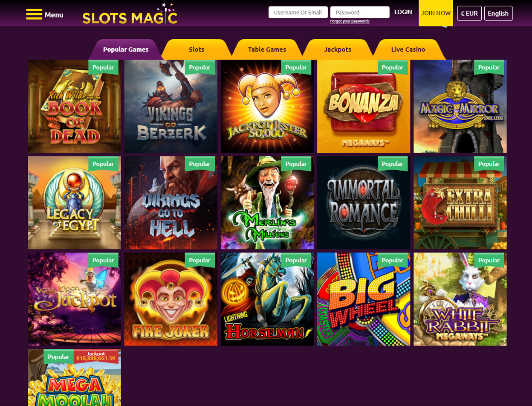This screenshot has height=406, width=532.
Task: Play the Fire Joker game
Action: [x=171, y=299]
